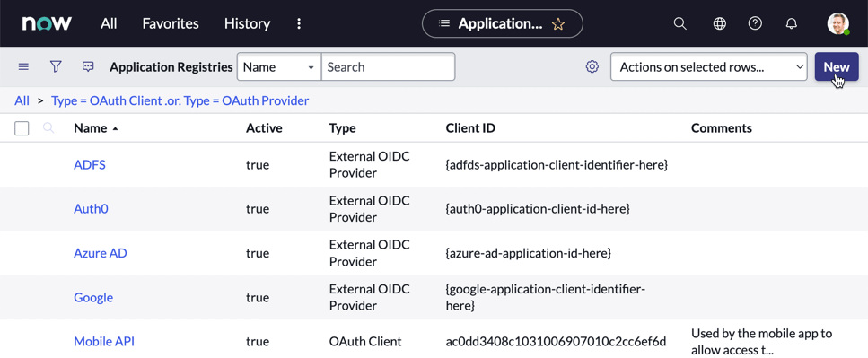Click the globe scope icon
Screen dimensions: 868x358
[719, 23]
